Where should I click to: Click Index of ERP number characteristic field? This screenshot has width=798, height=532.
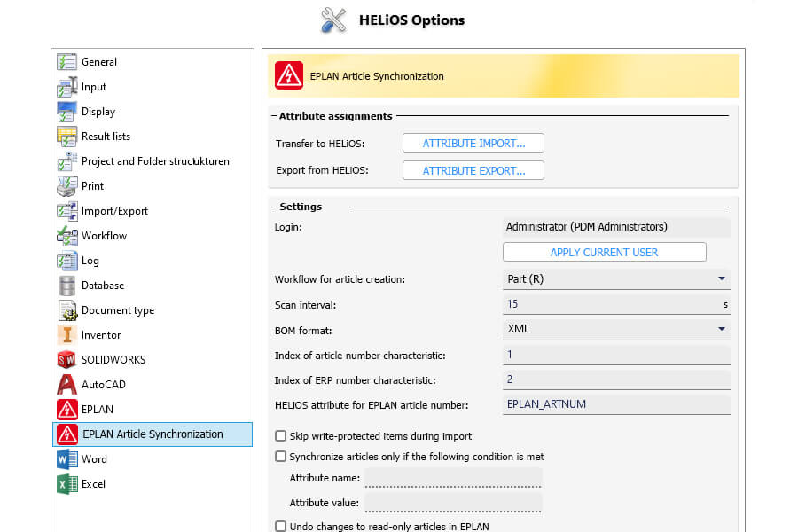click(x=616, y=379)
